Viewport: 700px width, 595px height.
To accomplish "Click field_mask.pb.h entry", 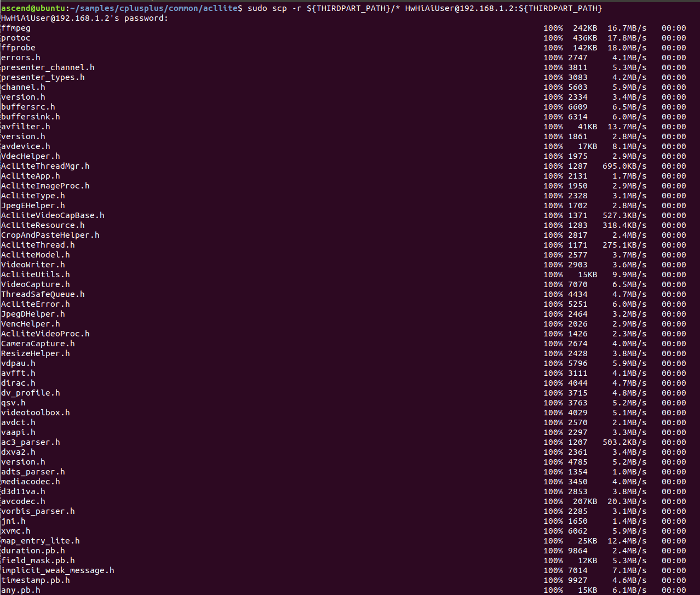I will (x=38, y=560).
